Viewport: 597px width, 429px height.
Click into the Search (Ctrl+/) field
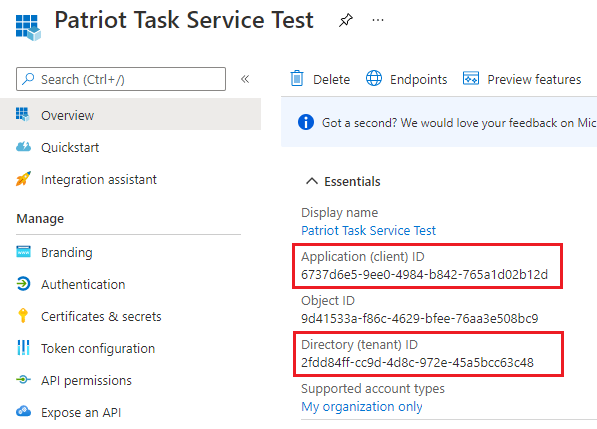coord(121,79)
